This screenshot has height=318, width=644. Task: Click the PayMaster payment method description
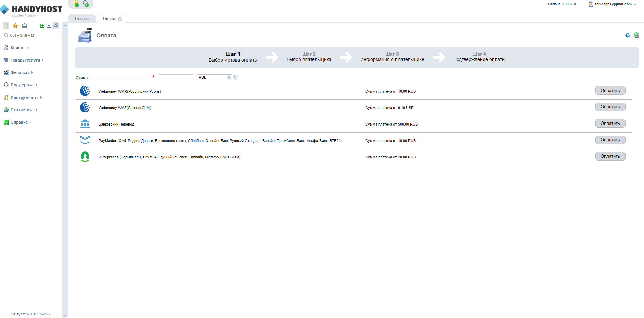click(x=220, y=141)
